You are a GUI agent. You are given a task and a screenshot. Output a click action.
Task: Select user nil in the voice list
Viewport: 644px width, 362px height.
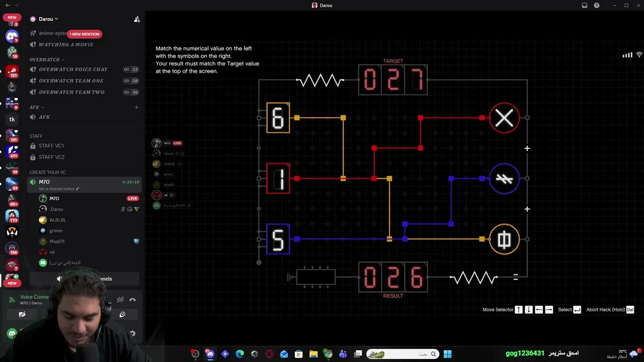pos(52,252)
